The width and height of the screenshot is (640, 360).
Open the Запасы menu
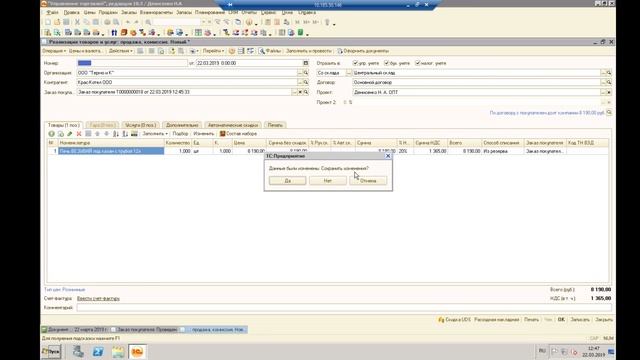click(x=184, y=13)
